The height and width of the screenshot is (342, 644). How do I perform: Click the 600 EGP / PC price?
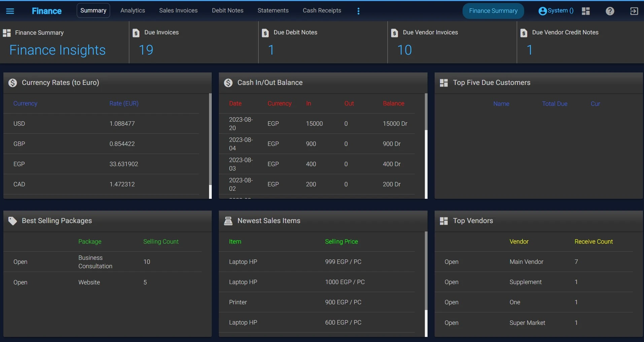coord(343,322)
